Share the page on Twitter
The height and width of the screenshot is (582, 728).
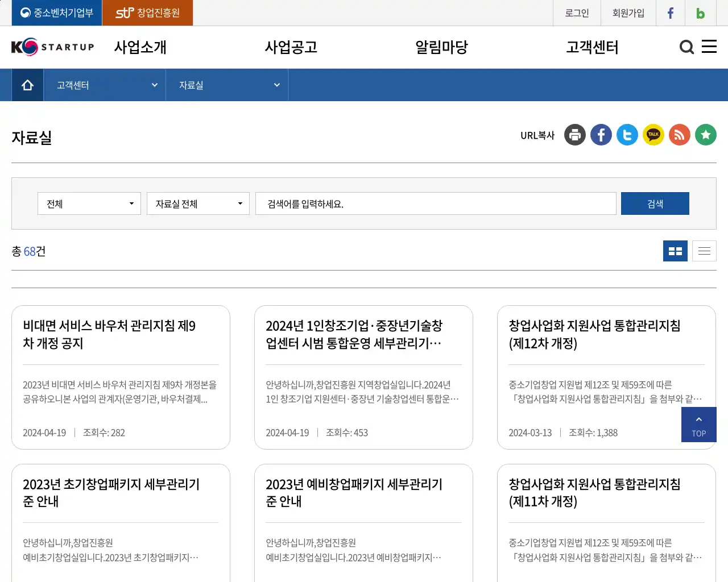tap(627, 135)
